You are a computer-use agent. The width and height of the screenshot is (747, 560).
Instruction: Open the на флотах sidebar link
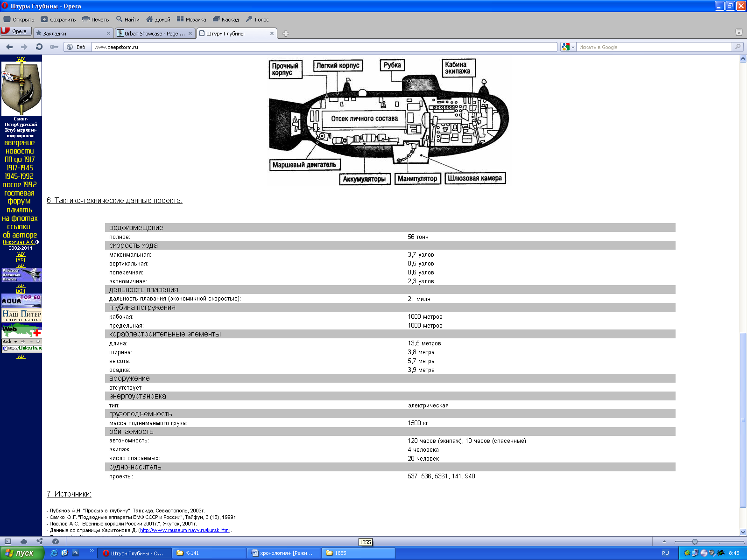pos(20,218)
